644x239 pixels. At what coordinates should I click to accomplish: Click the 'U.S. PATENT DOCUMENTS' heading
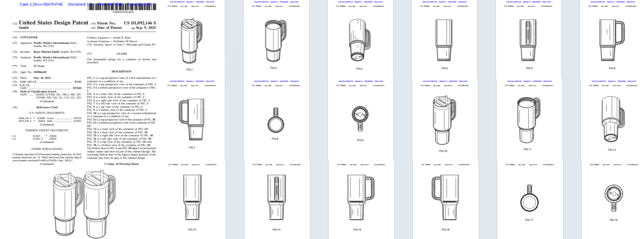47,113
